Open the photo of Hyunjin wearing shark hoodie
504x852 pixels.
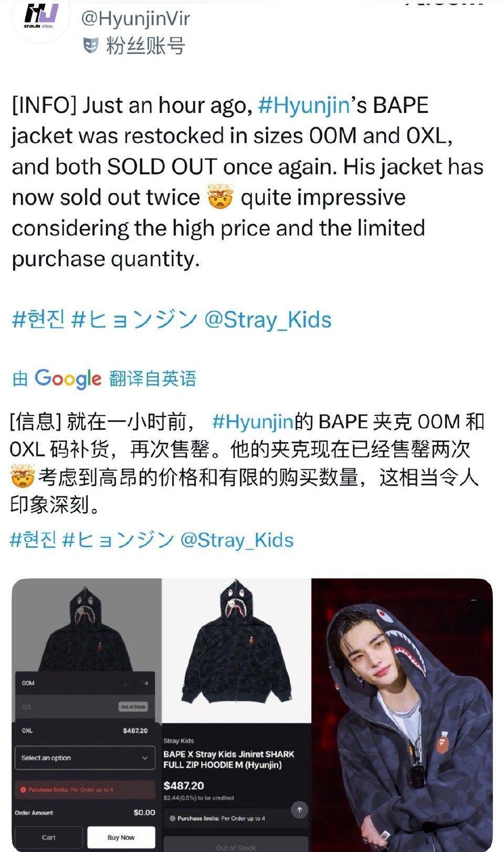(x=402, y=715)
